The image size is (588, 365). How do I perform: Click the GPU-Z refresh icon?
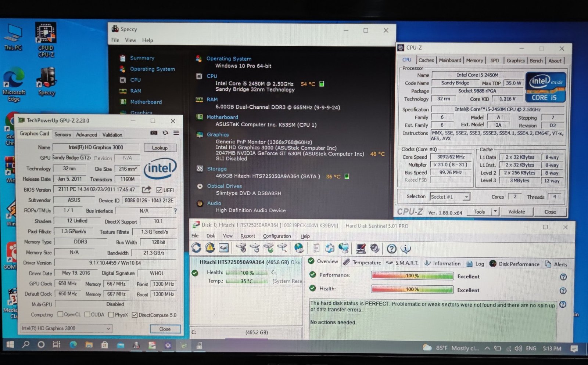(165, 133)
